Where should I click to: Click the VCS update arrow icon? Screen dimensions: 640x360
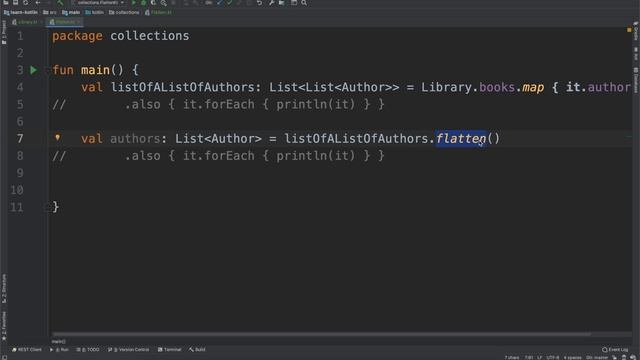click(220, 3)
